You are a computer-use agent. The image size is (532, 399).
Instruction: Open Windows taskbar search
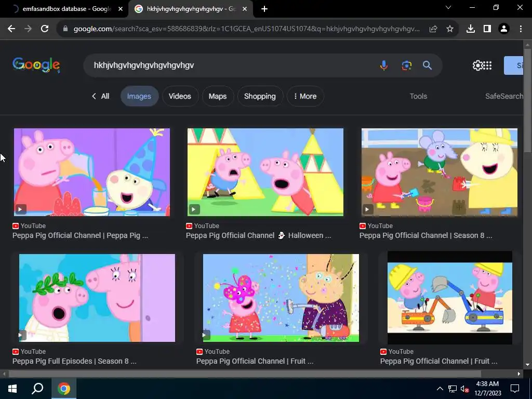(x=37, y=389)
